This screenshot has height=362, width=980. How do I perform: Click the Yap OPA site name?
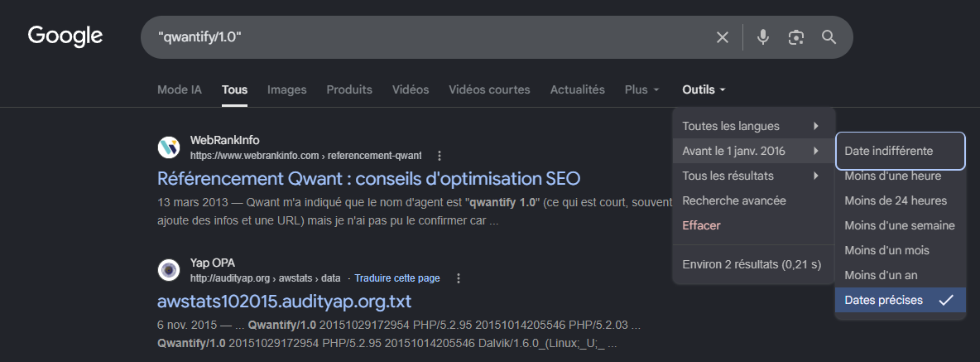[x=213, y=263]
